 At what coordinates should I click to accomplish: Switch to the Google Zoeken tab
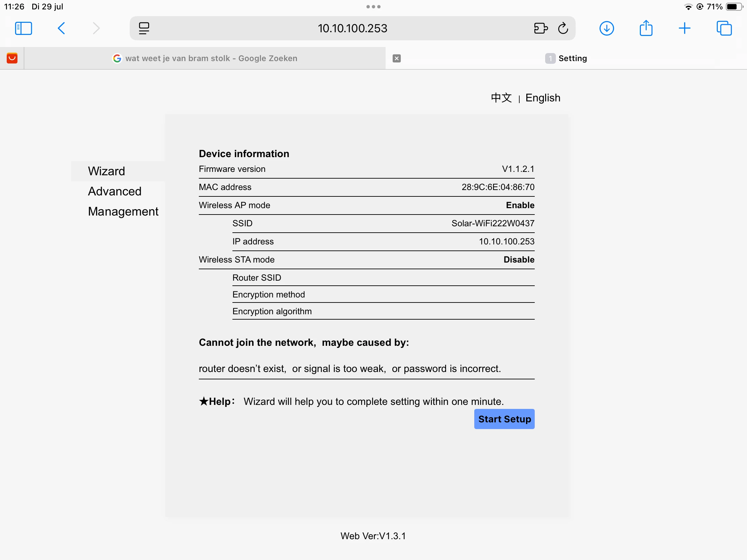tap(205, 58)
